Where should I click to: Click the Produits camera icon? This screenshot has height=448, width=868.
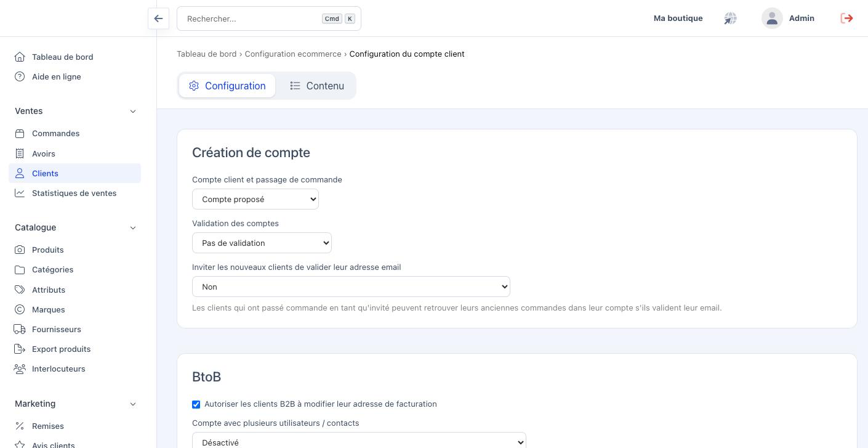coord(20,250)
